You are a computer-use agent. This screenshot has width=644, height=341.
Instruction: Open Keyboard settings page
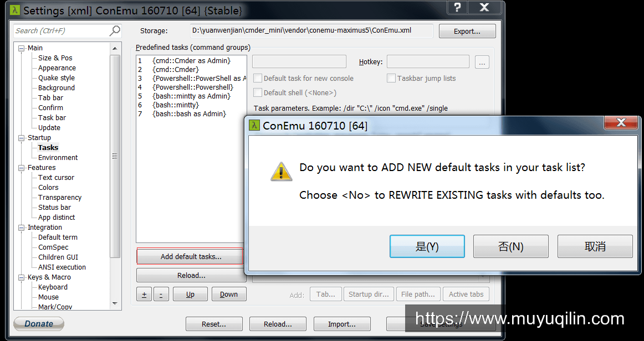[x=53, y=287]
